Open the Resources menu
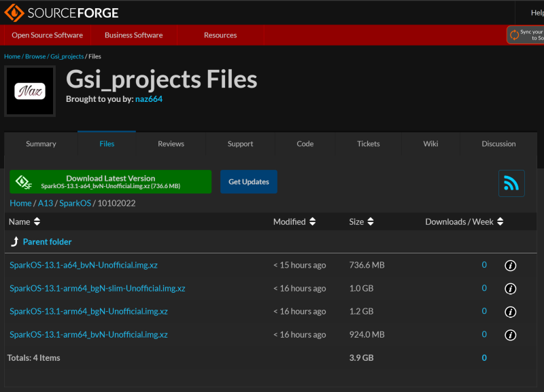The width and height of the screenshot is (544, 392). pyautogui.click(x=220, y=35)
